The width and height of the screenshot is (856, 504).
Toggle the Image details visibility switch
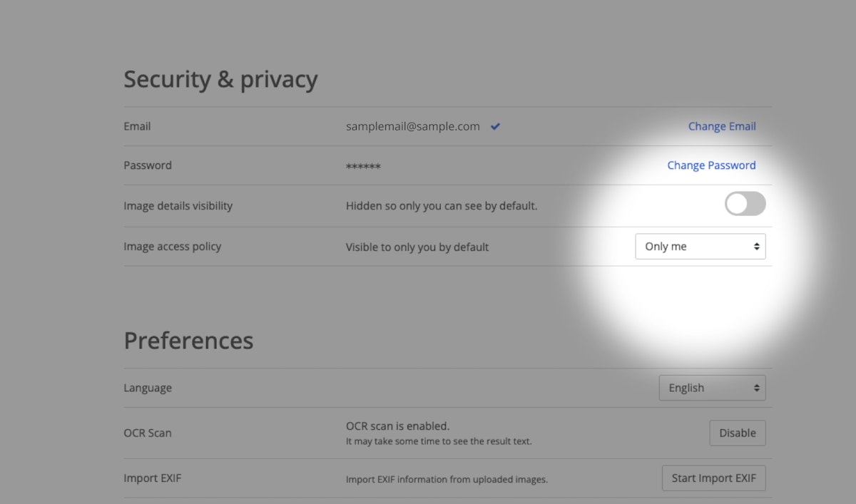745,204
